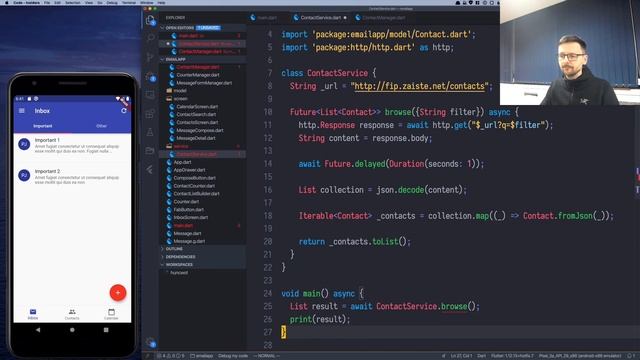This screenshot has width=640, height=360.
Task: Open ContactListBuilder.dart in explorer
Action: point(196,194)
